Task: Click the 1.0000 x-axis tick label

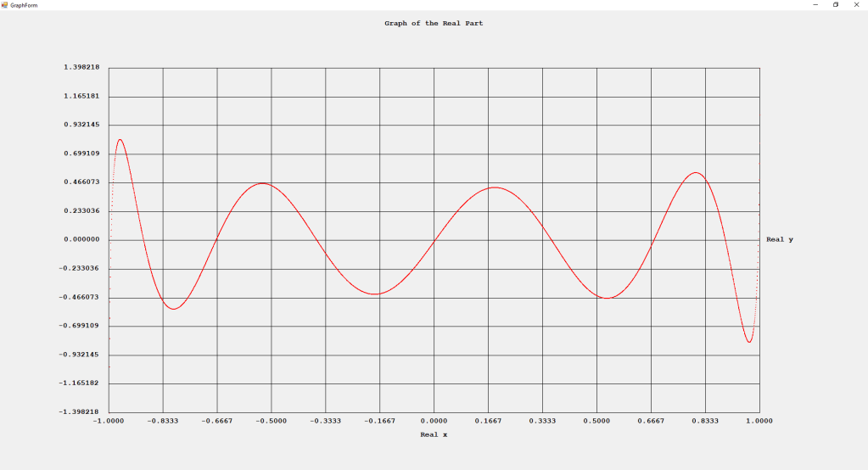Action: point(759,420)
